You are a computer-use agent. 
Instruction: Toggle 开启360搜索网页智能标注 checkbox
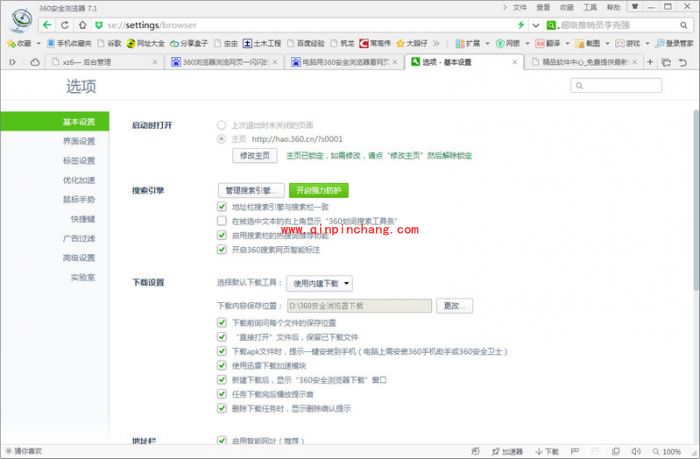222,249
